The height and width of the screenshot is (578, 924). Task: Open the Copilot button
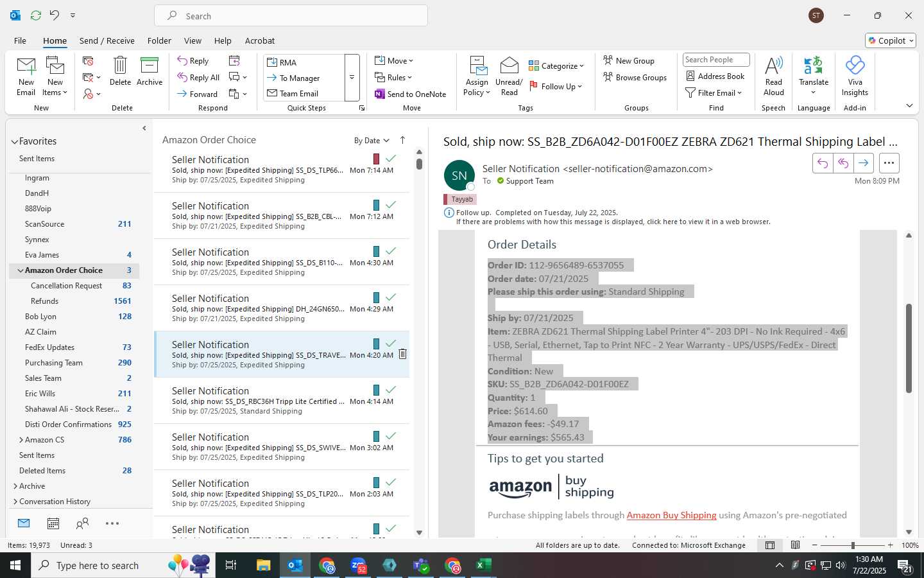tap(891, 40)
